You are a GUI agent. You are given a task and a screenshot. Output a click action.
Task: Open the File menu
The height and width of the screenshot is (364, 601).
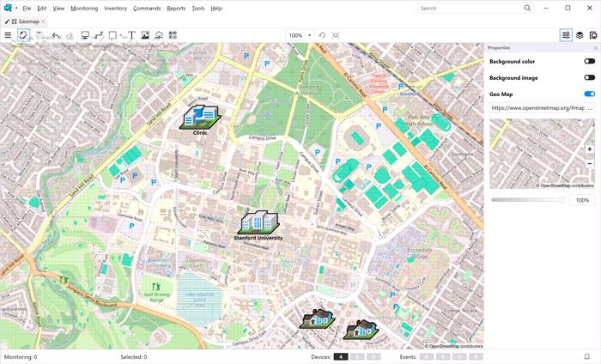click(x=27, y=8)
